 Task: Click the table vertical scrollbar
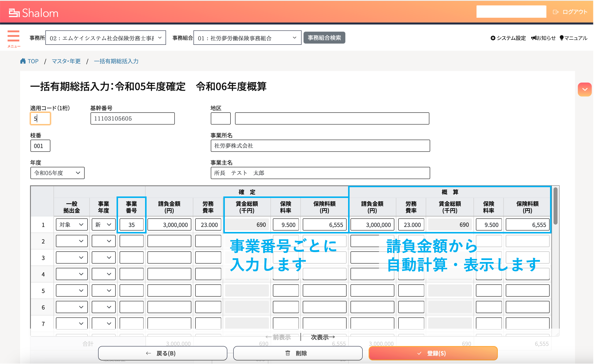tap(556, 206)
